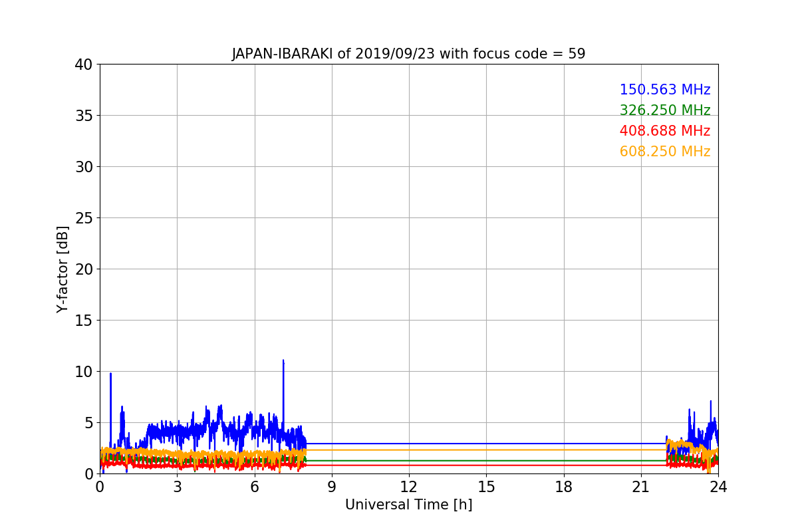
Task: Click the x-axis tick label 12
Action: (x=409, y=487)
